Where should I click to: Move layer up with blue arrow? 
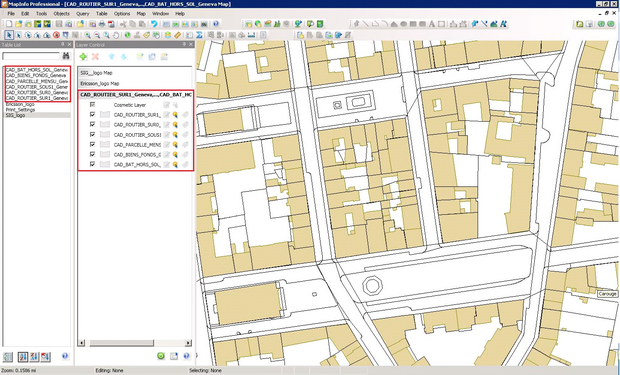(112, 57)
